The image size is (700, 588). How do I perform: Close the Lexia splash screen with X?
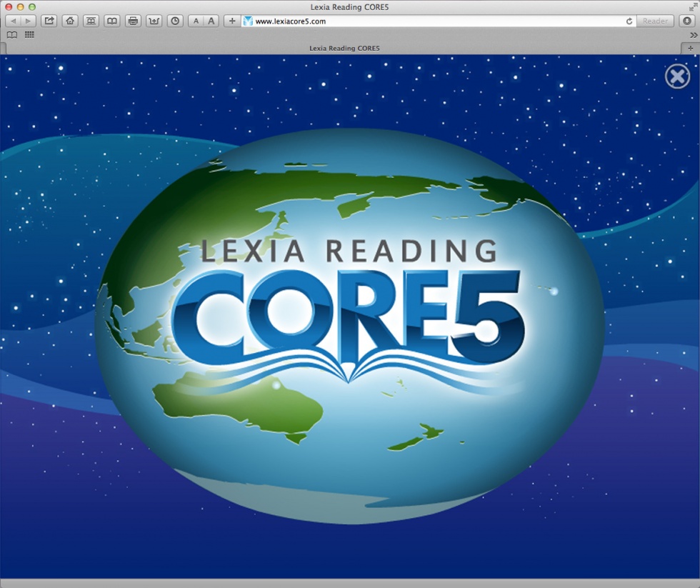click(x=677, y=76)
